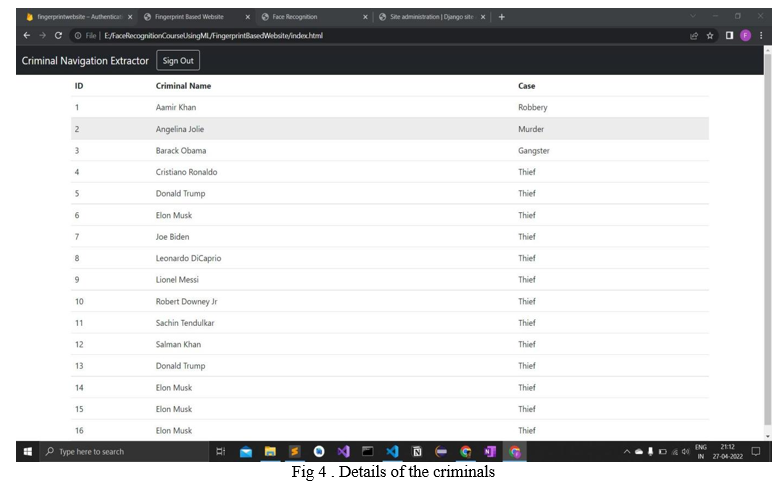
Task: Bookmark this page with the star icon
Action: coord(710,35)
